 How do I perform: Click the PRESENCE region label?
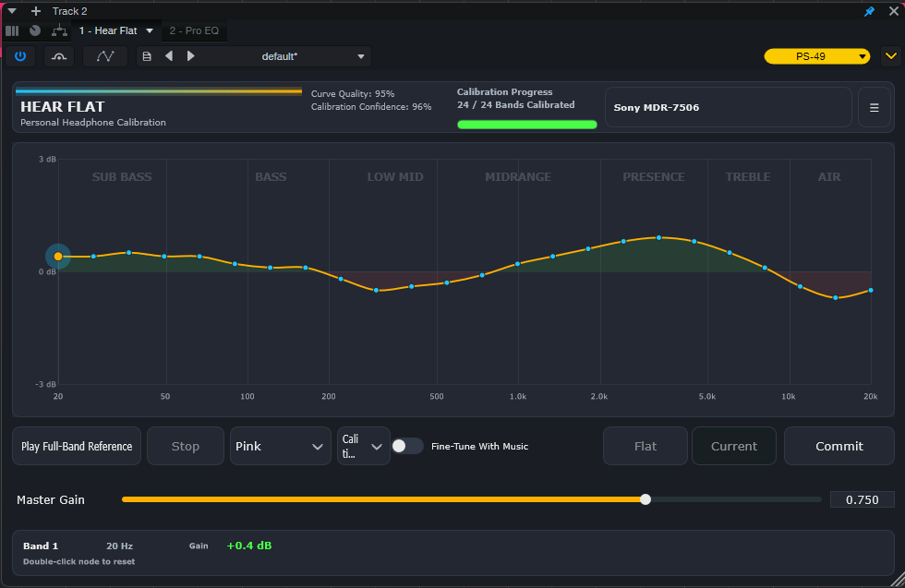click(x=654, y=177)
